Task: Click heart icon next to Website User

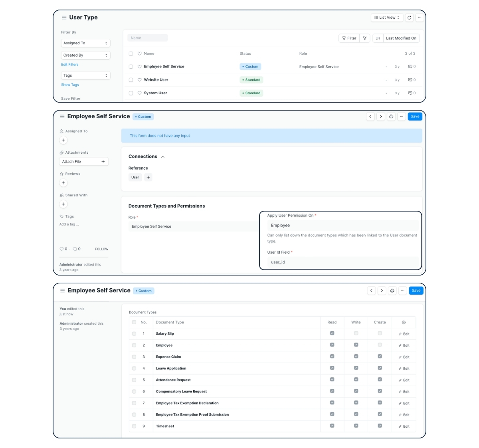Action: click(139, 80)
